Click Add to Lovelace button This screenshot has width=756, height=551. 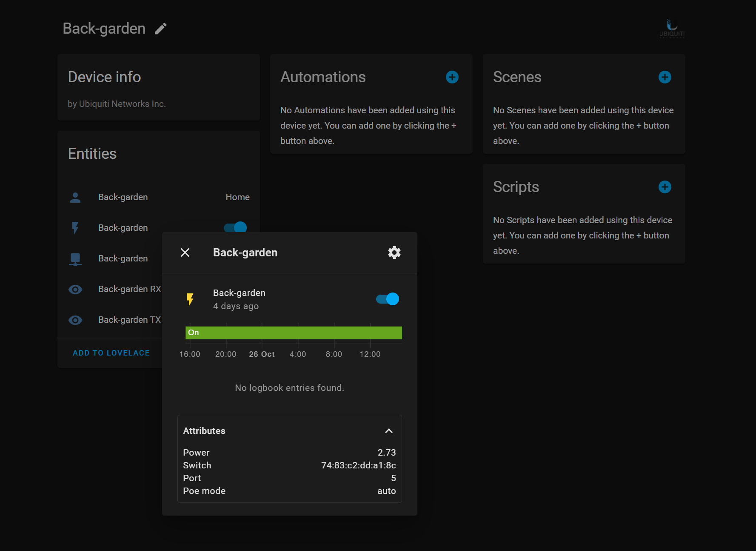(x=111, y=353)
